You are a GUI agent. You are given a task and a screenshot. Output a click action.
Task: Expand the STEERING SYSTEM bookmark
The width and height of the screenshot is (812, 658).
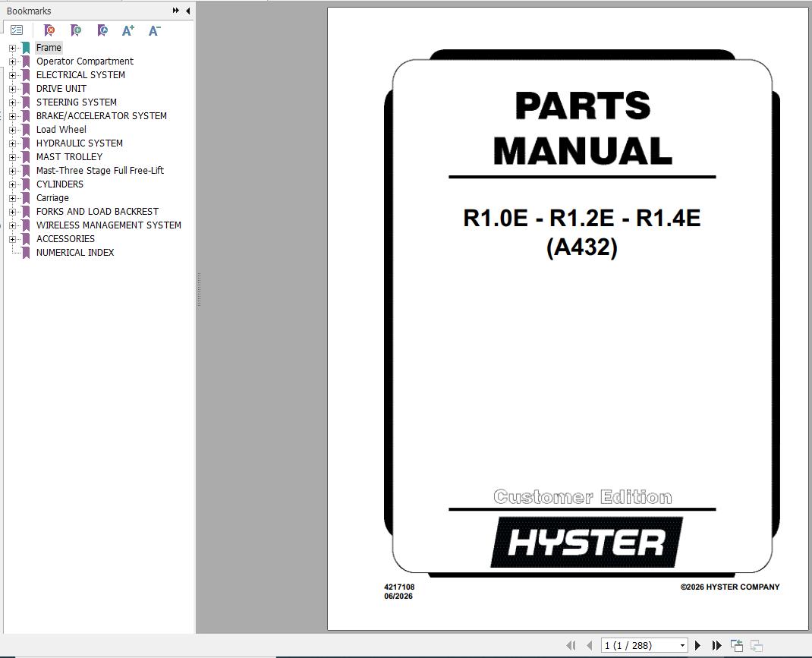[x=12, y=102]
